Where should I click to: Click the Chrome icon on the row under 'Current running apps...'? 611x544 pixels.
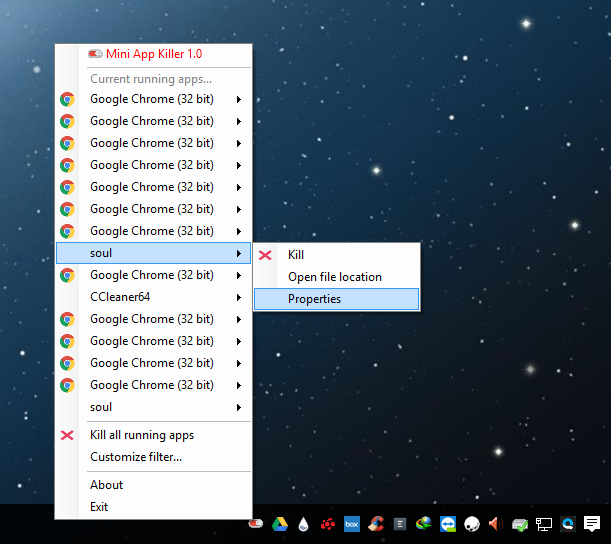67,99
